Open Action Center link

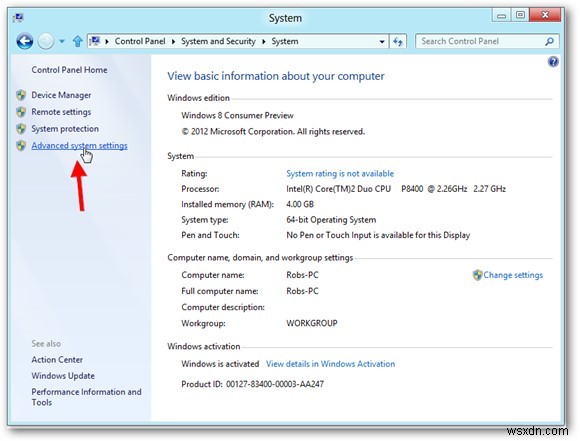coord(57,360)
